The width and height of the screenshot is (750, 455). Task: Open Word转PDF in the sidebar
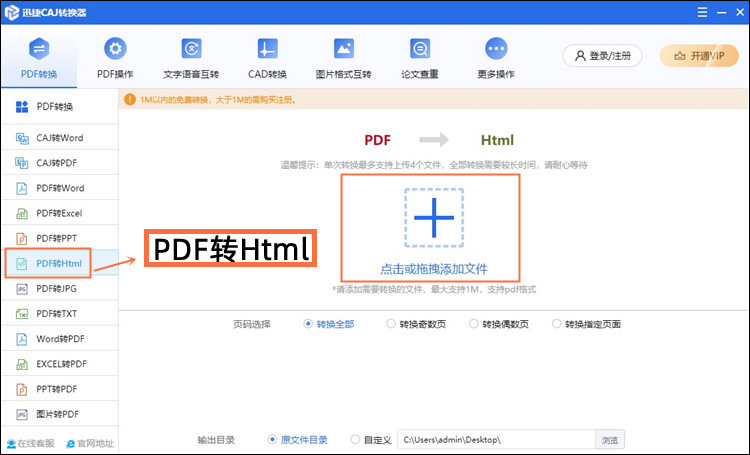coord(60,339)
